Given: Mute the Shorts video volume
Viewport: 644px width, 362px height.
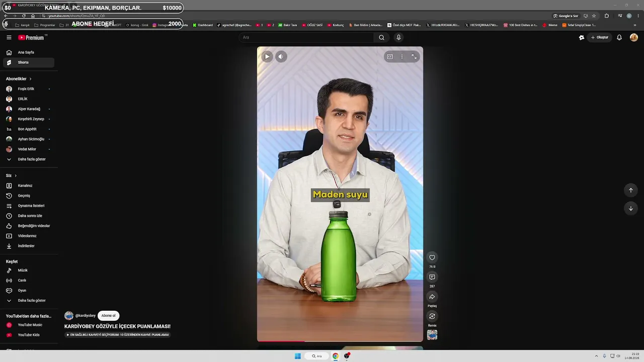Looking at the screenshot, I should click(x=281, y=56).
